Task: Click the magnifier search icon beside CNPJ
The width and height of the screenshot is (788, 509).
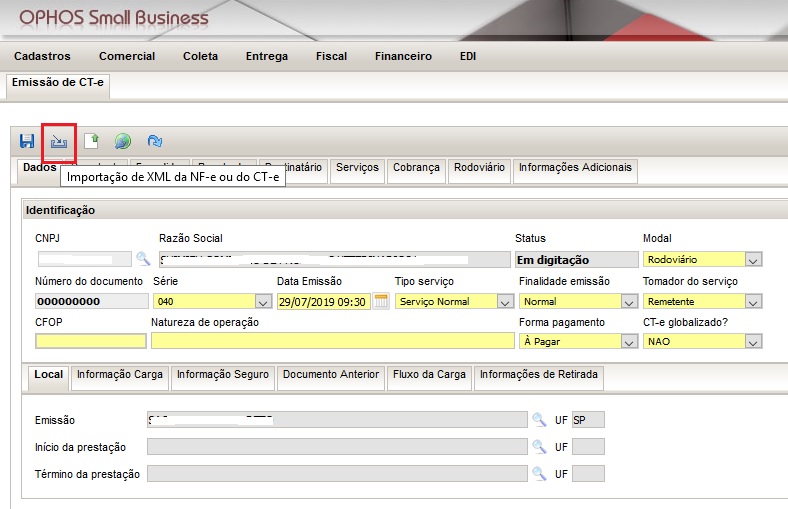Action: [x=143, y=259]
